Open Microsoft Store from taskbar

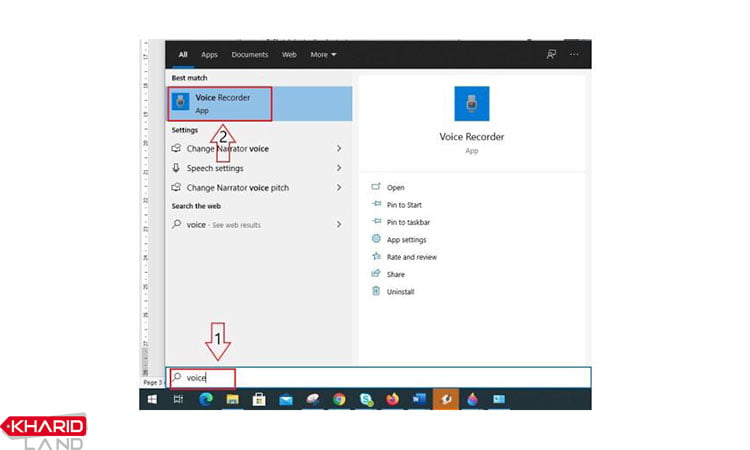point(259,399)
